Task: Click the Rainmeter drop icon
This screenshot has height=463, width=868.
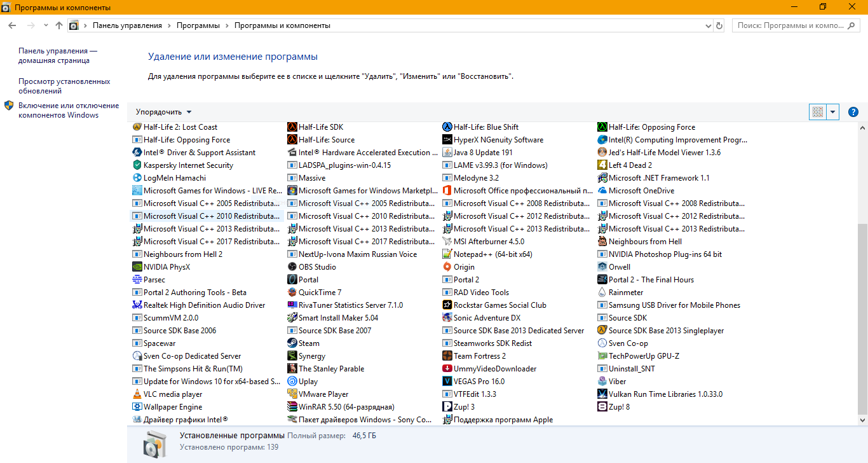Action: click(602, 293)
